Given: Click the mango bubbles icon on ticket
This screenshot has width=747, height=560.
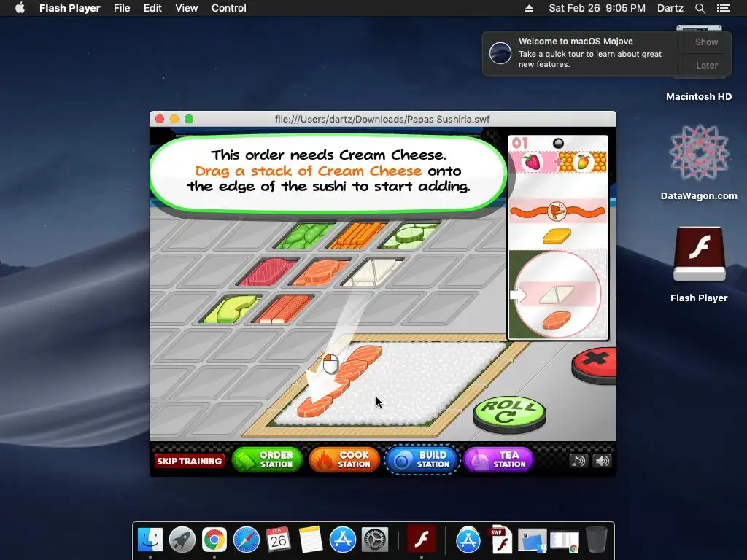Looking at the screenshot, I should click(583, 162).
